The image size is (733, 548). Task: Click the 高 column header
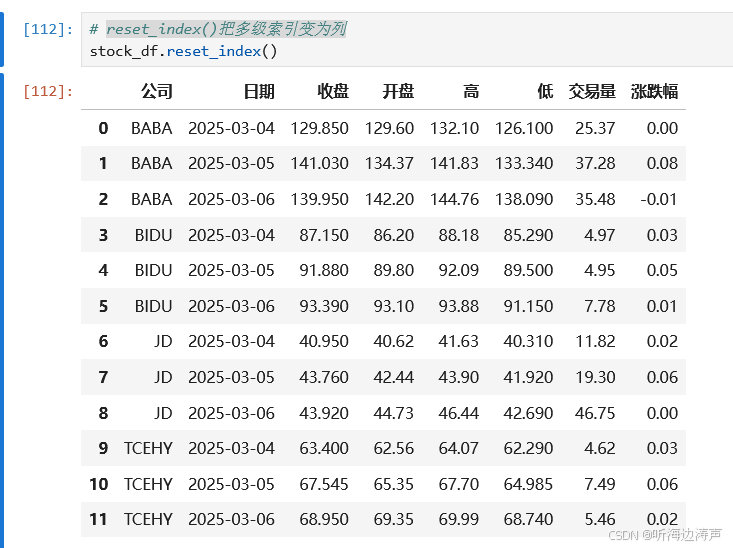[x=471, y=91]
